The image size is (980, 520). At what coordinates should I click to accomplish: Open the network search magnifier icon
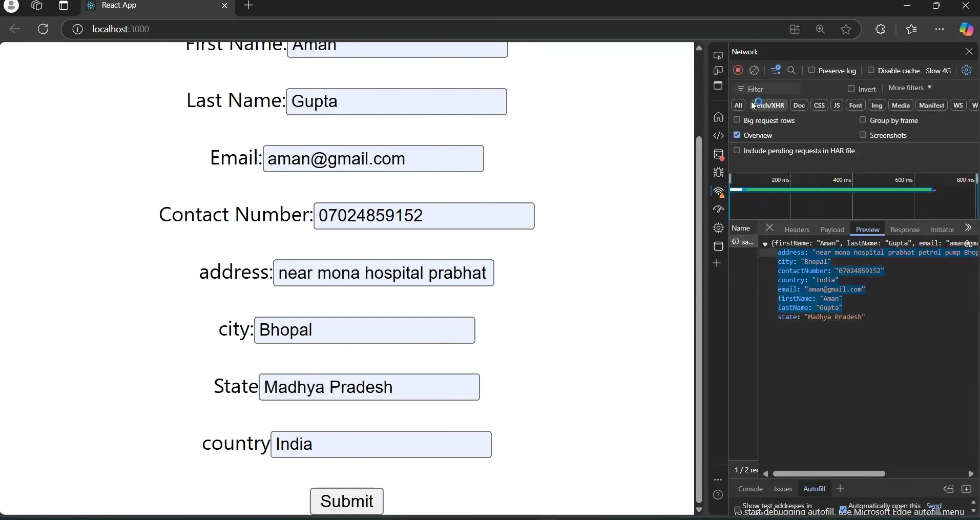click(x=792, y=70)
